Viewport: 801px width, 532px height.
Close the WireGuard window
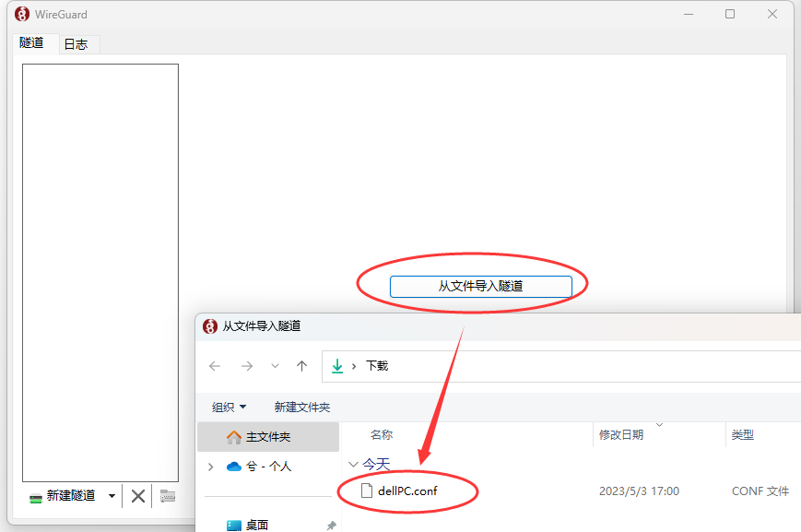point(772,14)
